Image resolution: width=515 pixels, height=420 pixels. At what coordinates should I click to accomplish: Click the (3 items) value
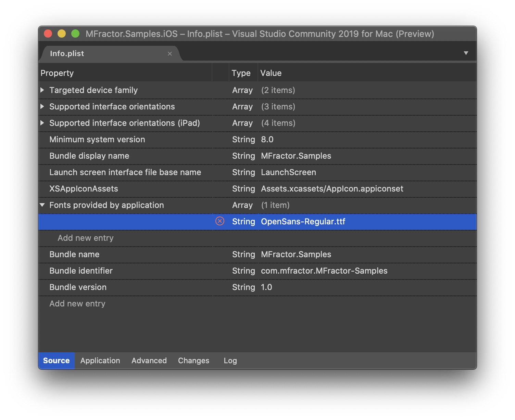pyautogui.click(x=278, y=106)
